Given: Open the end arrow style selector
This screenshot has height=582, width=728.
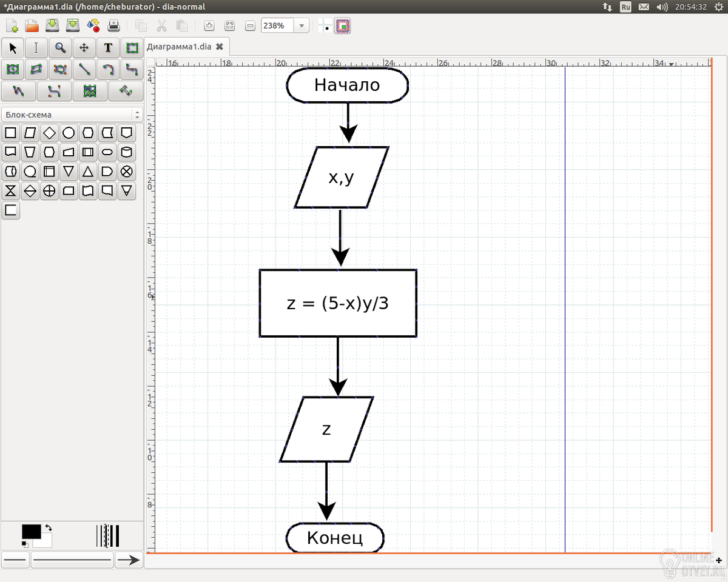Looking at the screenshot, I should (x=129, y=560).
